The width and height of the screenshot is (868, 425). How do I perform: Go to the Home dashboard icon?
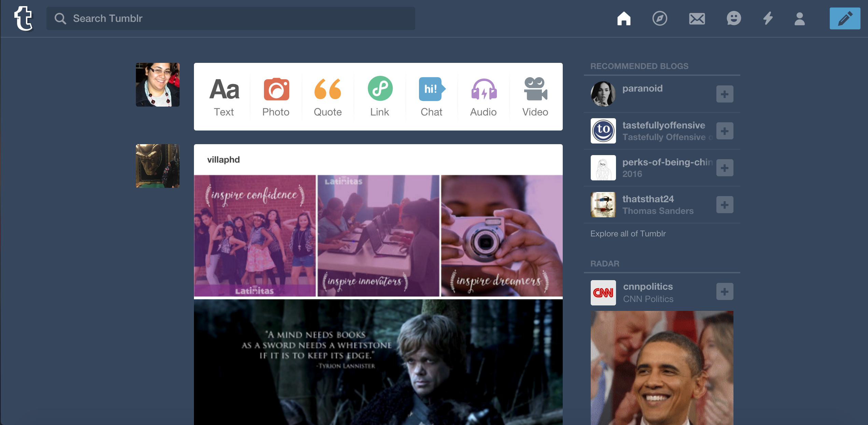(x=624, y=18)
